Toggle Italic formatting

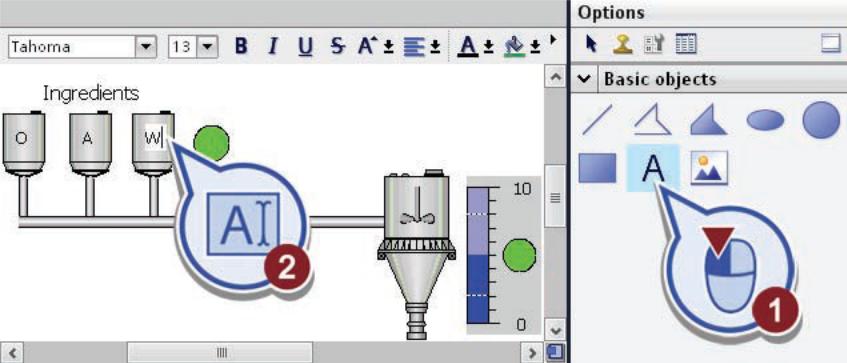(x=273, y=47)
